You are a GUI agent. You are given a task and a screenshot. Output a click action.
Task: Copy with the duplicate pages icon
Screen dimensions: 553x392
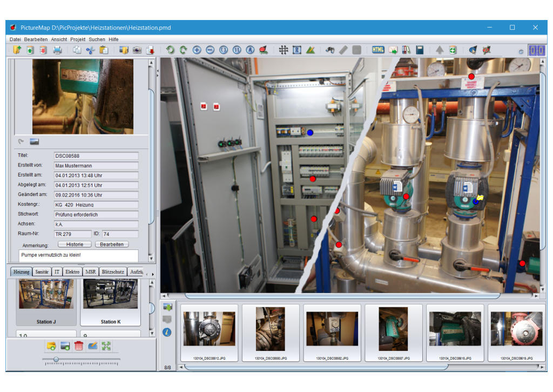coord(77,50)
